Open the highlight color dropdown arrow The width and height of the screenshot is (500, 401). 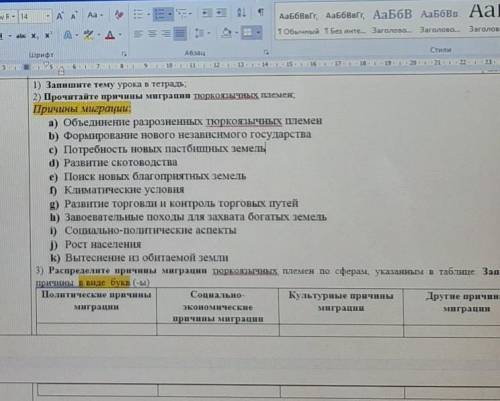pyautogui.click(x=99, y=35)
